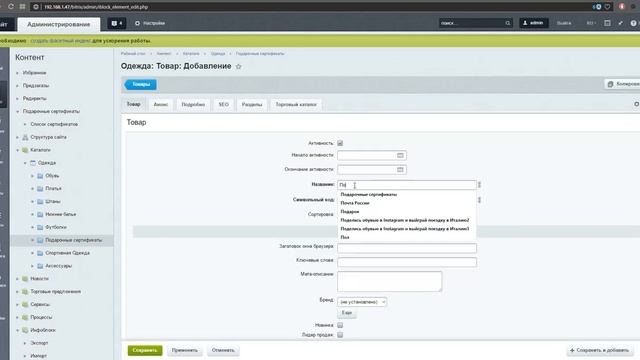
Task: Toggle the Активность checkbox
Action: coord(340,143)
